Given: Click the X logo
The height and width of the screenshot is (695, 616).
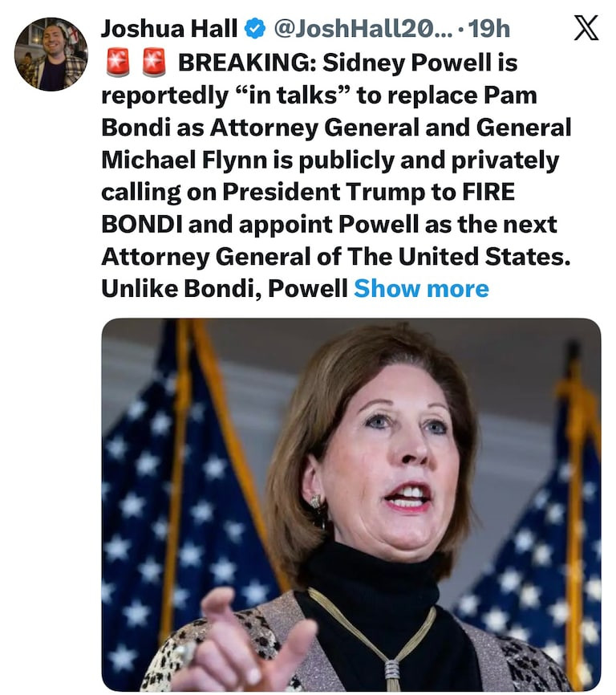Looking at the screenshot, I should tap(587, 29).
